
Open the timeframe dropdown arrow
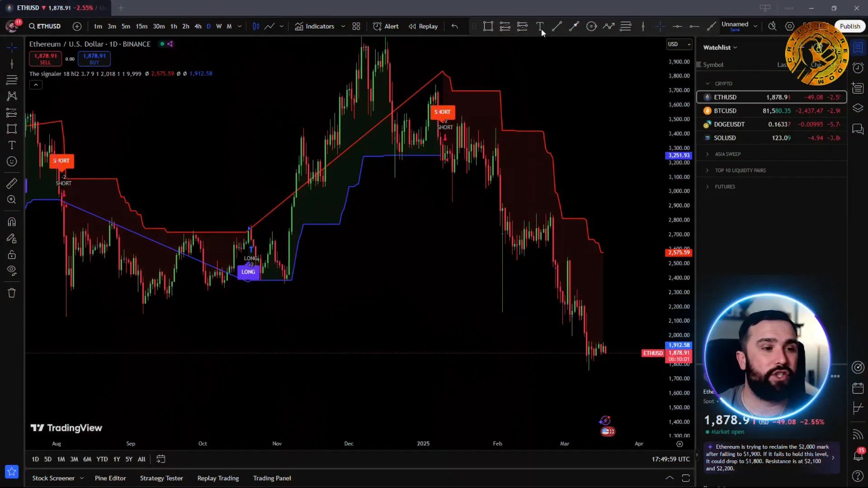[x=240, y=26]
